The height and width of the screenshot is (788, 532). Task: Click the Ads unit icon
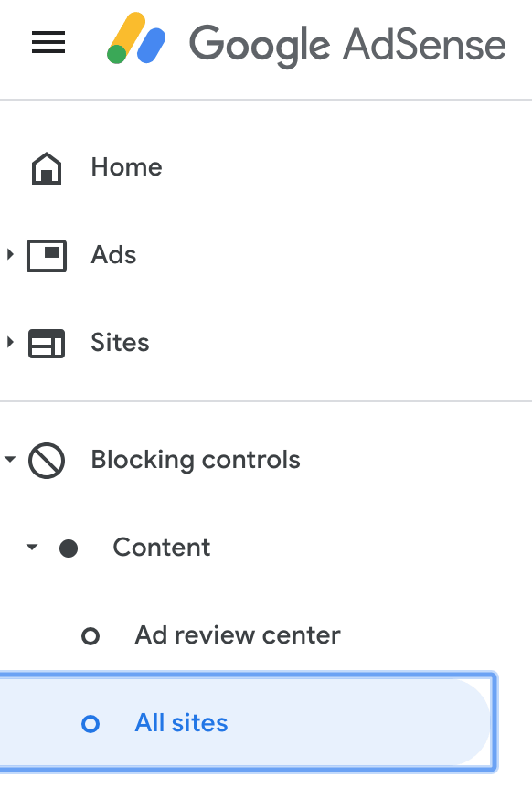click(x=47, y=256)
